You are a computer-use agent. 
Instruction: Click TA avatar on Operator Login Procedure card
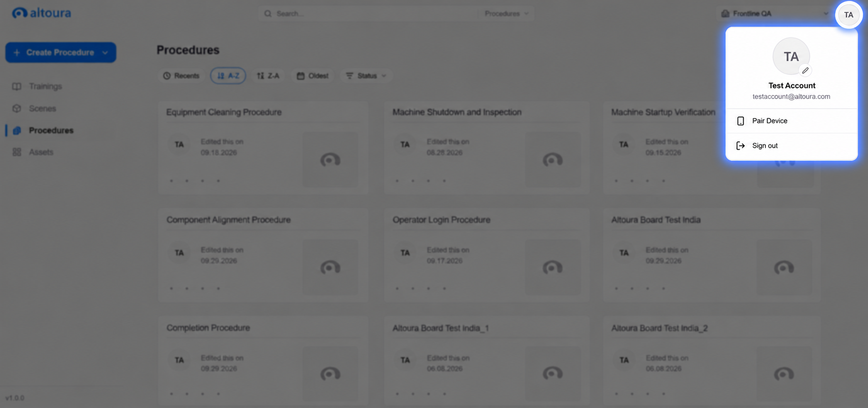[405, 253]
